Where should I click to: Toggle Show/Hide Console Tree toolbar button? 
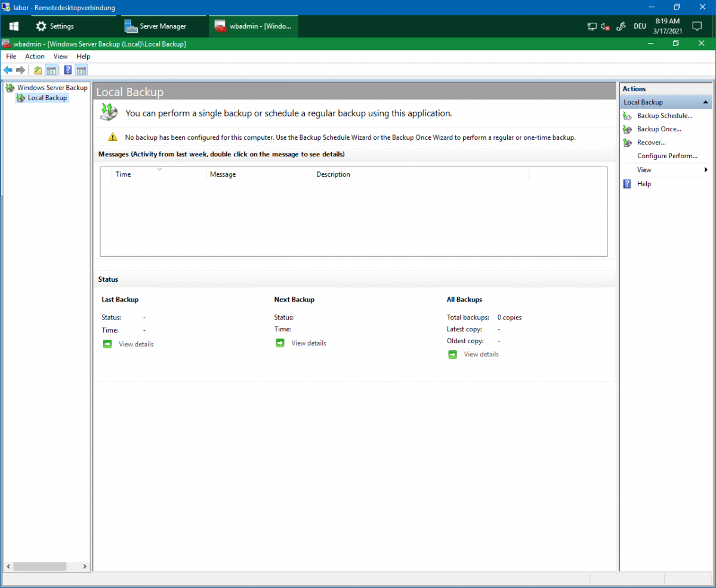tap(51, 70)
